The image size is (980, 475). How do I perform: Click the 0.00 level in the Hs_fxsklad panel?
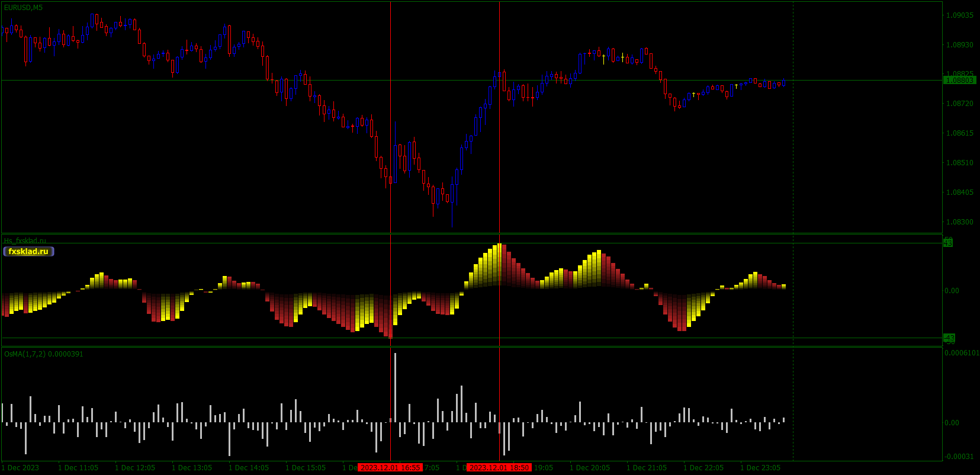point(952,291)
